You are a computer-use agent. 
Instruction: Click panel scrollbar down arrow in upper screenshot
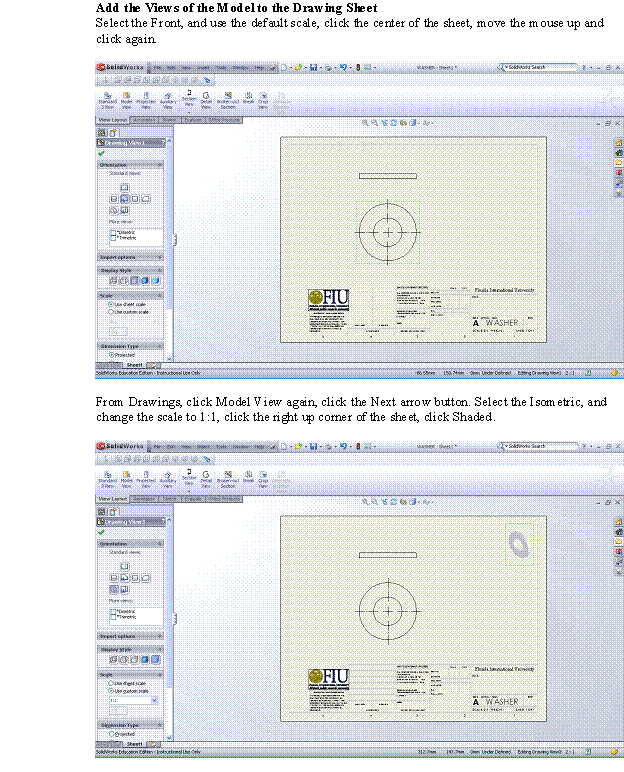point(169,359)
